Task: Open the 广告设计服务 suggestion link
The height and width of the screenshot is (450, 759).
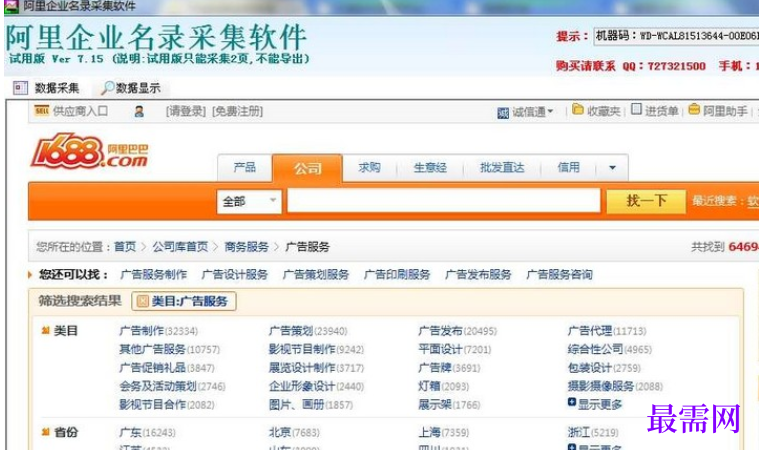Action: 234,275
